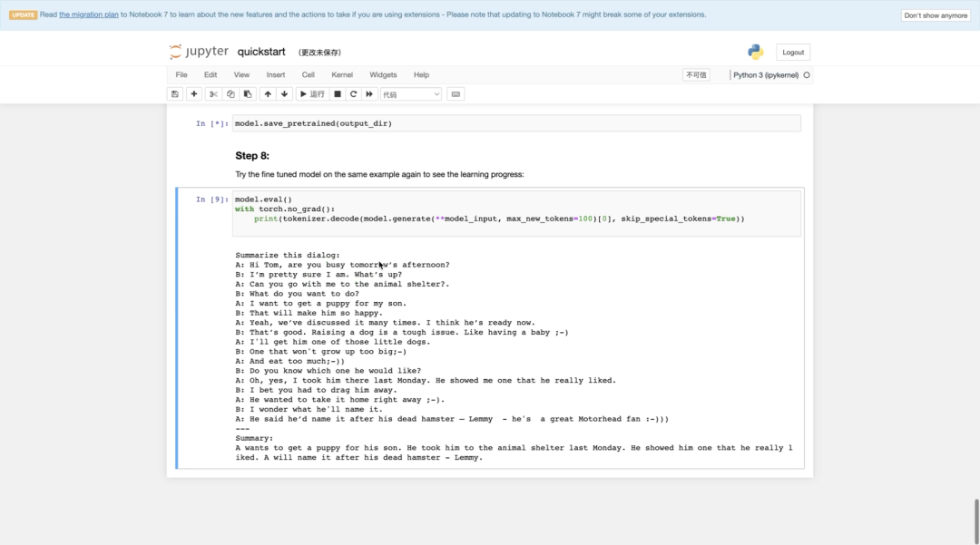Move selected cell up with the up arrow icon
The image size is (980, 545).
point(268,94)
